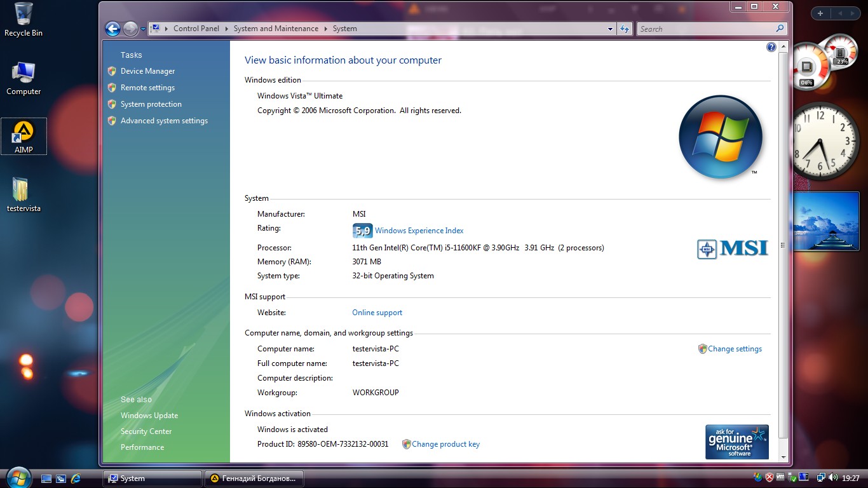Screen dimensions: 868x488
Task: Click the volume speaker tray icon
Action: [832, 477]
